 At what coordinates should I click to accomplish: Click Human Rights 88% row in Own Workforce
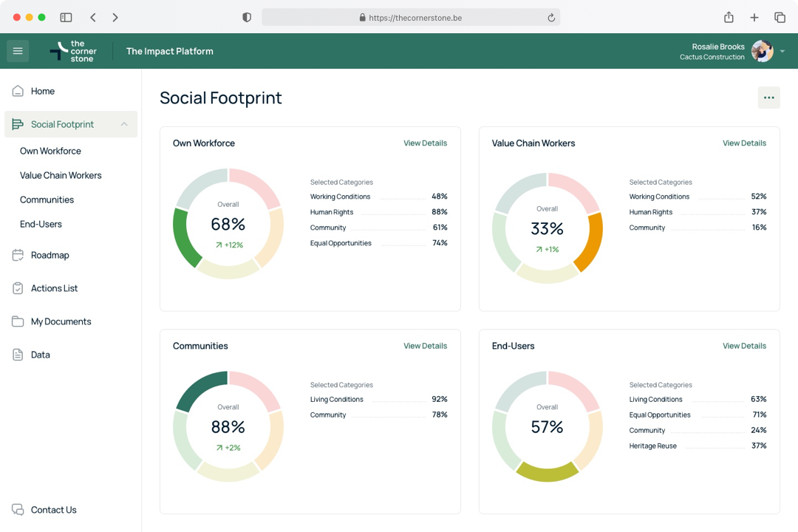378,212
